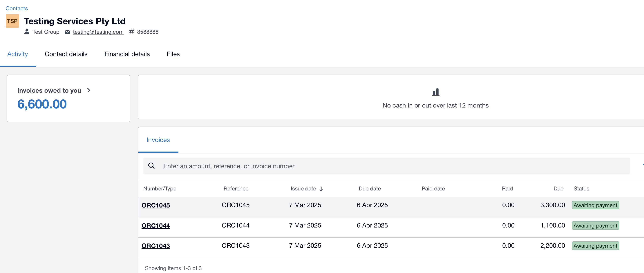The width and height of the screenshot is (644, 273).
Task: Select the Invoices tab in table panel
Action: click(158, 140)
